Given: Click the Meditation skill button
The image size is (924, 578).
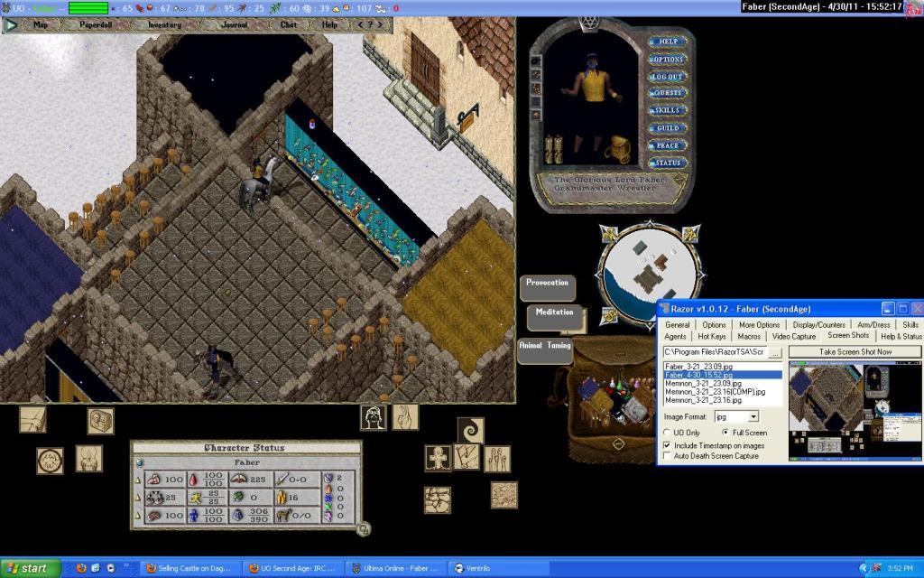Looking at the screenshot, I should click(x=554, y=312).
